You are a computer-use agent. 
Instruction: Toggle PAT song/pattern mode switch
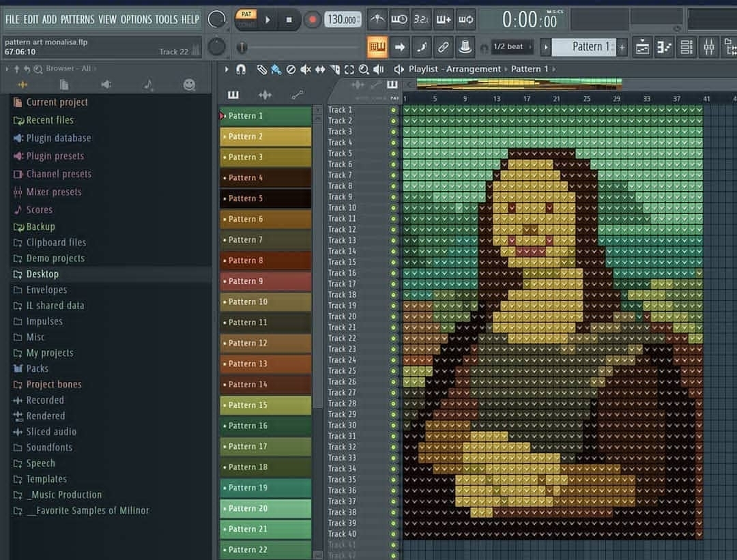(x=246, y=19)
